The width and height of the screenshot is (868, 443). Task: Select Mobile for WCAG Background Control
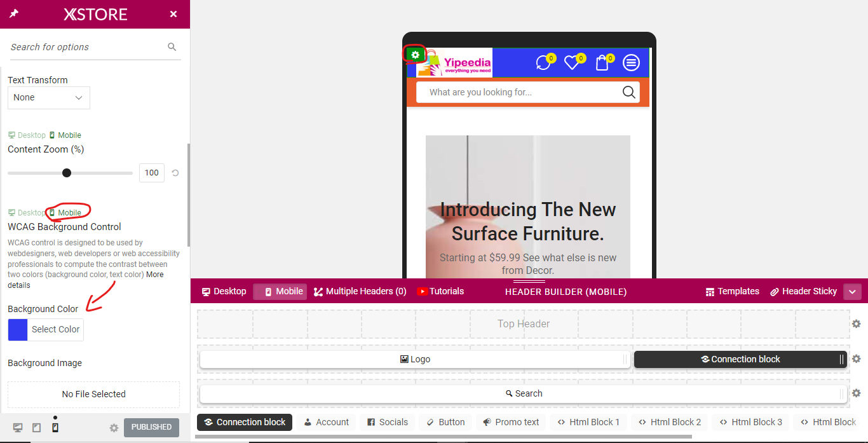pyautogui.click(x=65, y=213)
